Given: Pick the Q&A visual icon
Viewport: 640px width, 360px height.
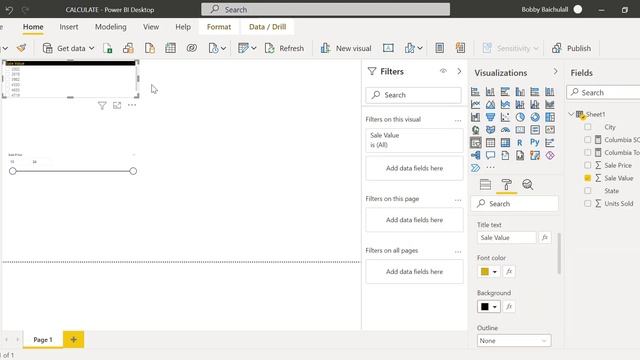Looking at the screenshot, I should [x=490, y=155].
